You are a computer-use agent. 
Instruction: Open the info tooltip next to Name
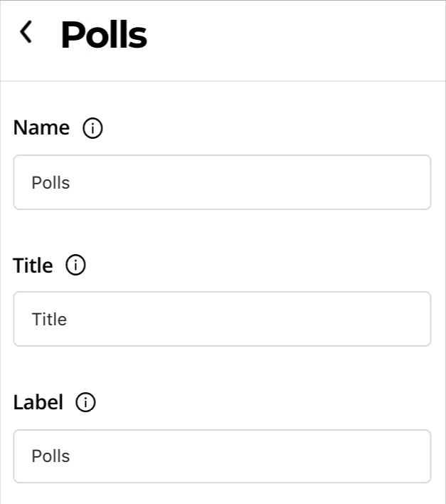pyautogui.click(x=92, y=129)
